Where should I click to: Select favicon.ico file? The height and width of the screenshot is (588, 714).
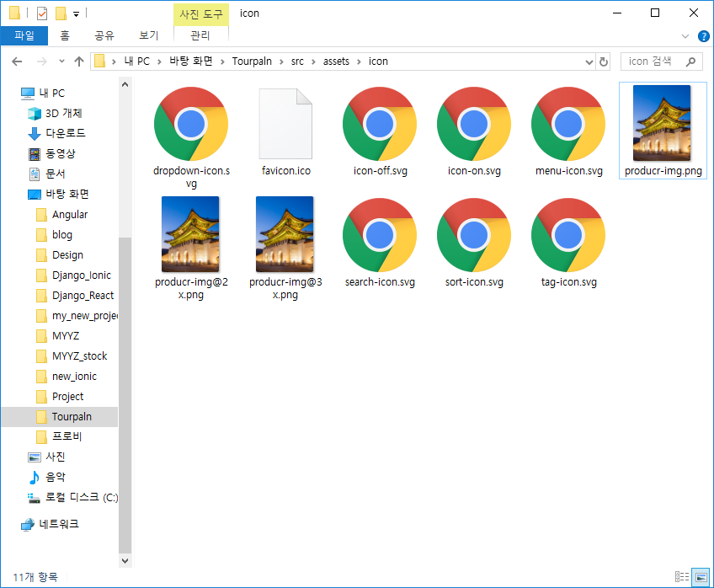pyautogui.click(x=286, y=132)
